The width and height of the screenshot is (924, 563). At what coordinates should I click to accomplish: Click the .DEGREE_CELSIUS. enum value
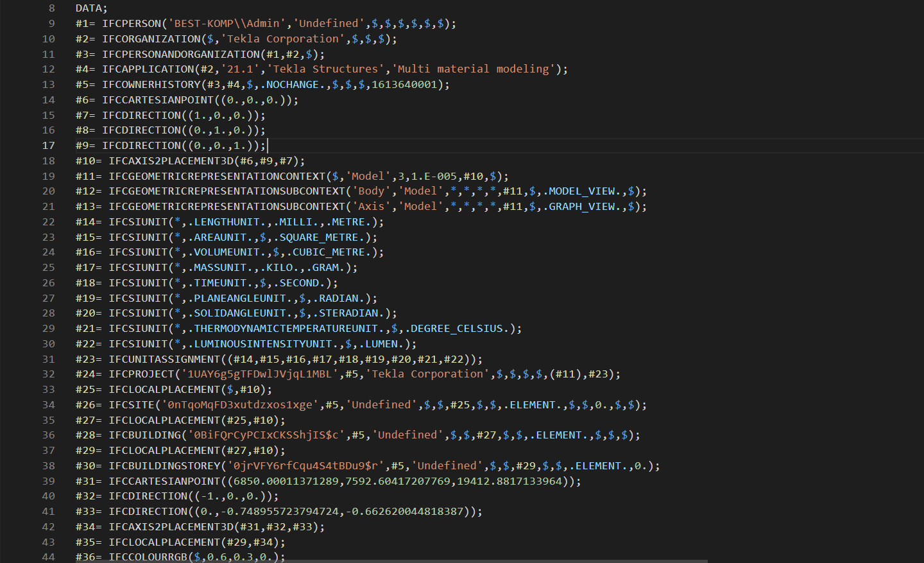tap(458, 329)
